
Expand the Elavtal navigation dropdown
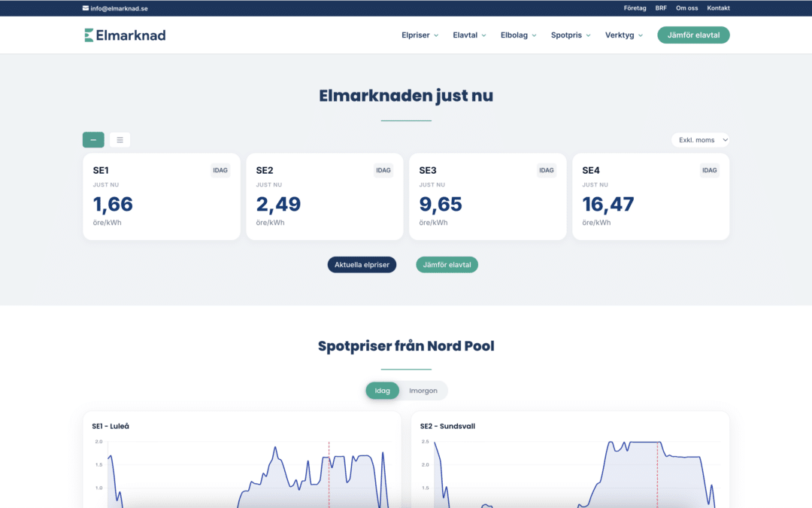tap(468, 35)
